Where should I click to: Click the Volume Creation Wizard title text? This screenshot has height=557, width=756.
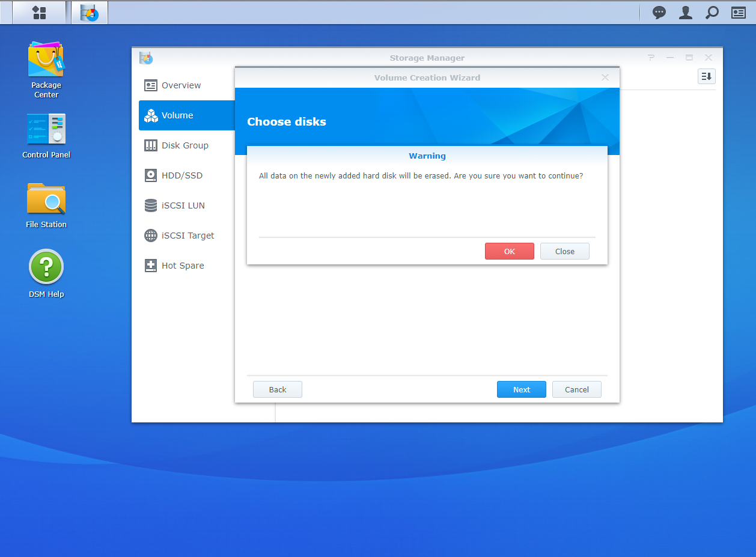(x=427, y=78)
